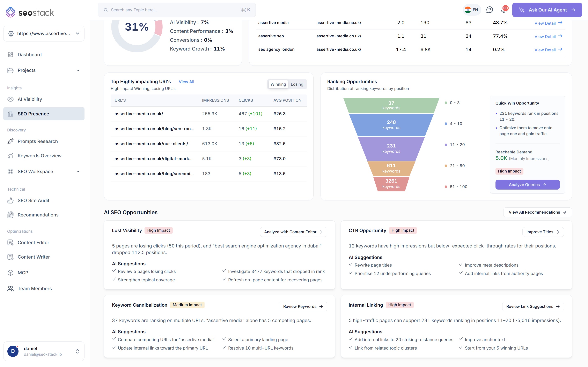This screenshot has width=588, height=367.
Task: Click the MCP cube icon
Action: (10, 273)
